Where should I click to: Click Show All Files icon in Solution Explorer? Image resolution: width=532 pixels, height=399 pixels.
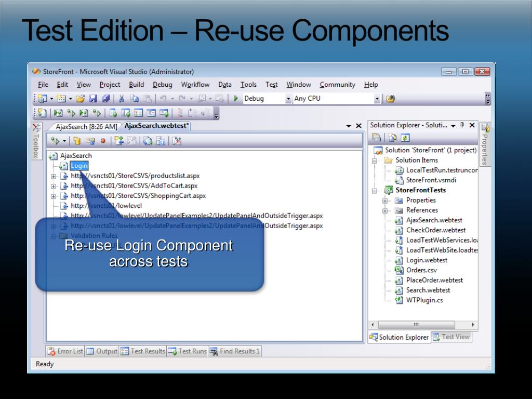pos(393,138)
